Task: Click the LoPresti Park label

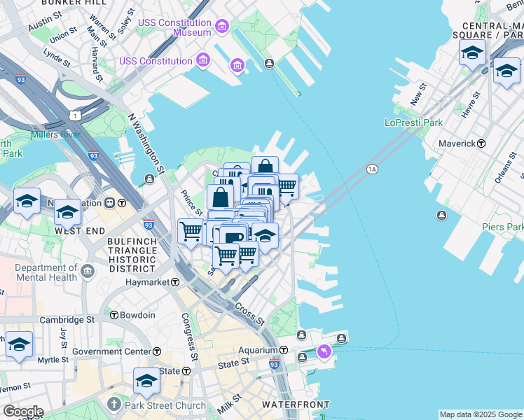Action: pyautogui.click(x=414, y=123)
